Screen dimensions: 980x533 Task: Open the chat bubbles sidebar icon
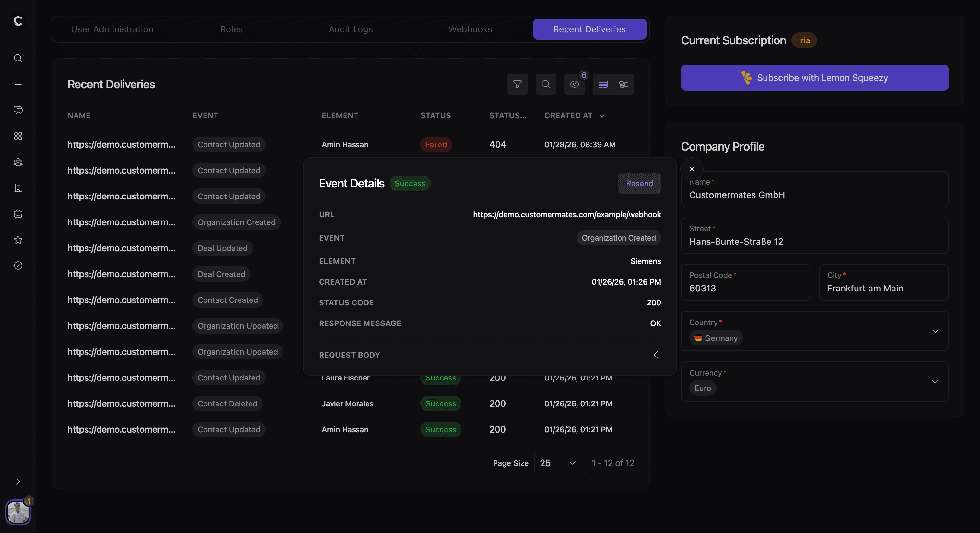point(18,110)
